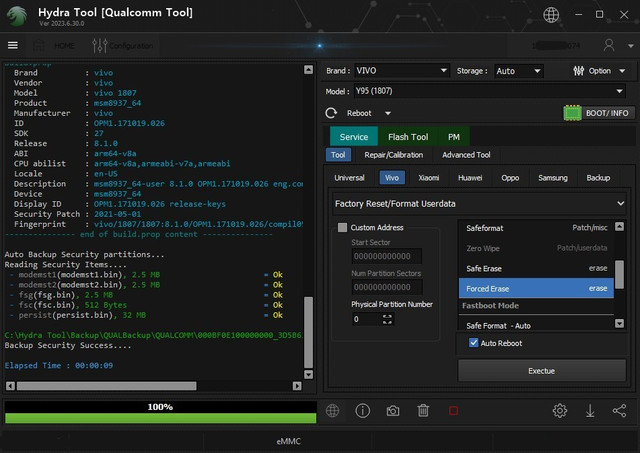
Task: Select Safe Format - Auto option
Action: click(536, 325)
